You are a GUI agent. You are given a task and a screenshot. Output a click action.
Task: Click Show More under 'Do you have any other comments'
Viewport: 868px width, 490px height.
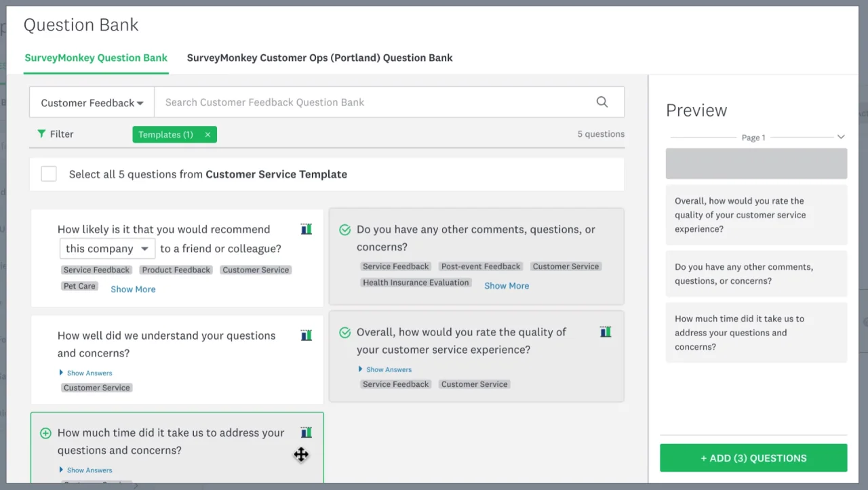(x=507, y=286)
